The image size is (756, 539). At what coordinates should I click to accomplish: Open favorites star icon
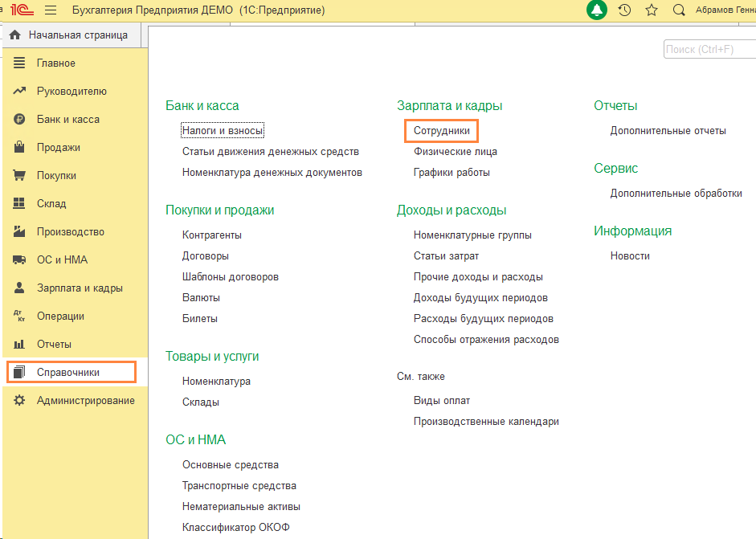652,10
